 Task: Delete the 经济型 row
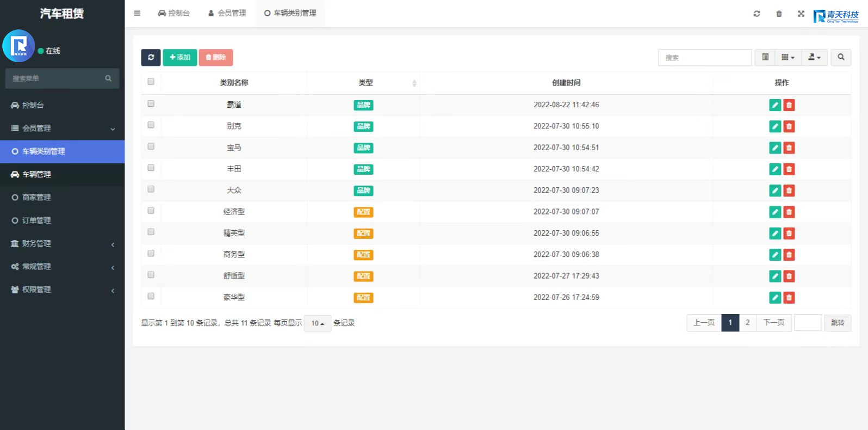coord(789,212)
